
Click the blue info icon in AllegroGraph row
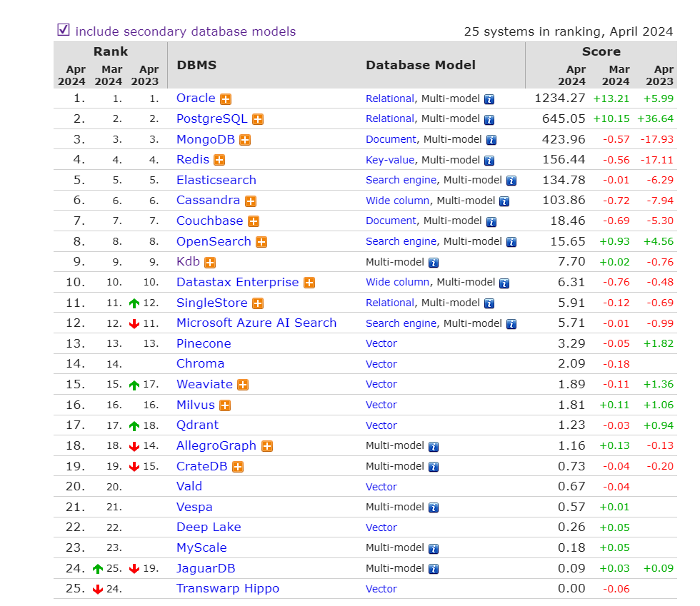434,447
